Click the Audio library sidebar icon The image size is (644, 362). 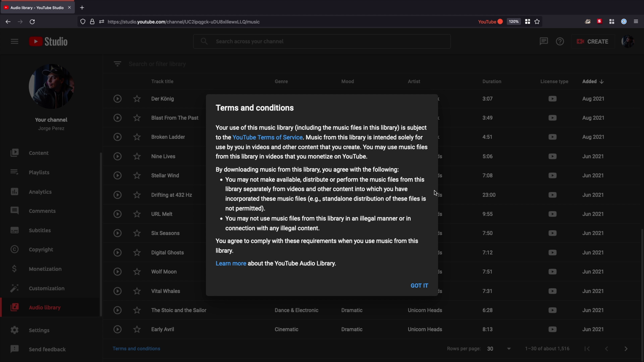[14, 307]
